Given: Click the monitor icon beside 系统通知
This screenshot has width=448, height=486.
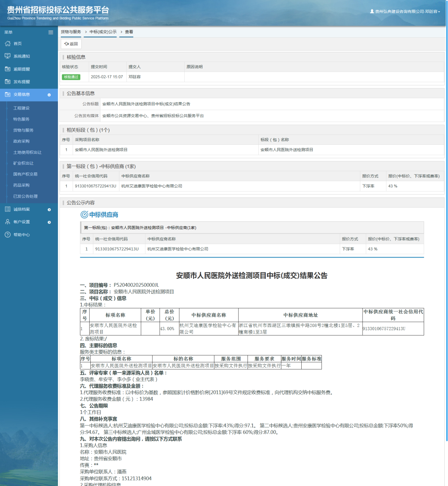Looking at the screenshot, I should coord(7,56).
